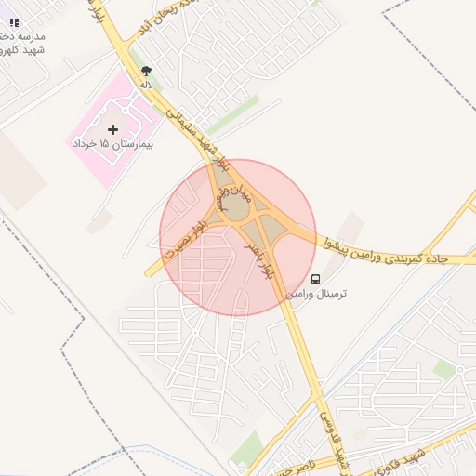Click the میدان ولیعصر roundabout label
476x476 pixels.
(234, 198)
